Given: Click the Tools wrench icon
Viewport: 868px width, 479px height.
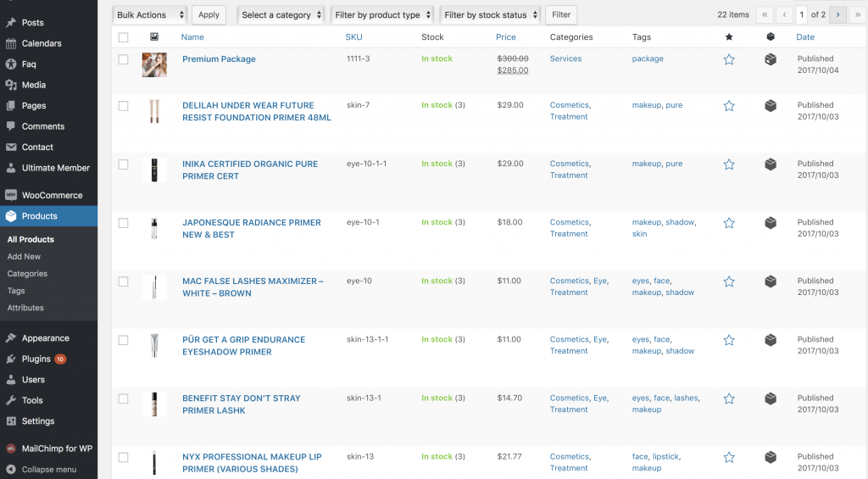Looking at the screenshot, I should (10, 400).
